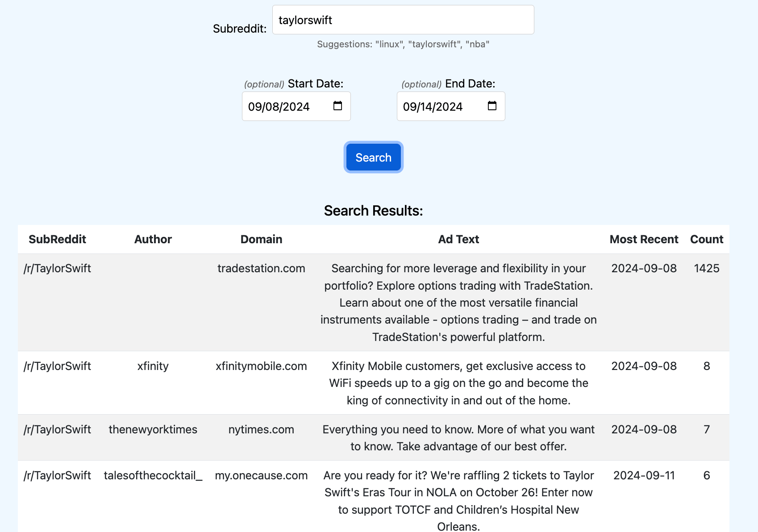Select the "nba" subreddit suggestion
Viewport: 758px width, 532px height.
click(477, 44)
